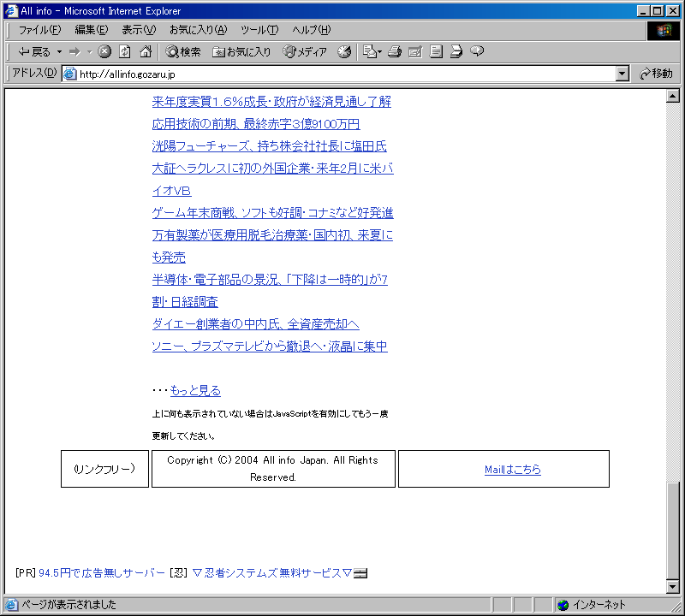Open the Media (メディア) pane
This screenshot has height=616, width=685.
coord(305,52)
